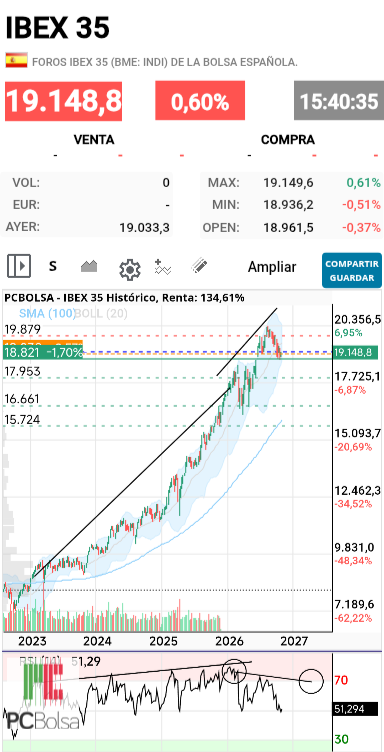Click the -0,51% MIN percentage
384x752 pixels.
point(362,205)
